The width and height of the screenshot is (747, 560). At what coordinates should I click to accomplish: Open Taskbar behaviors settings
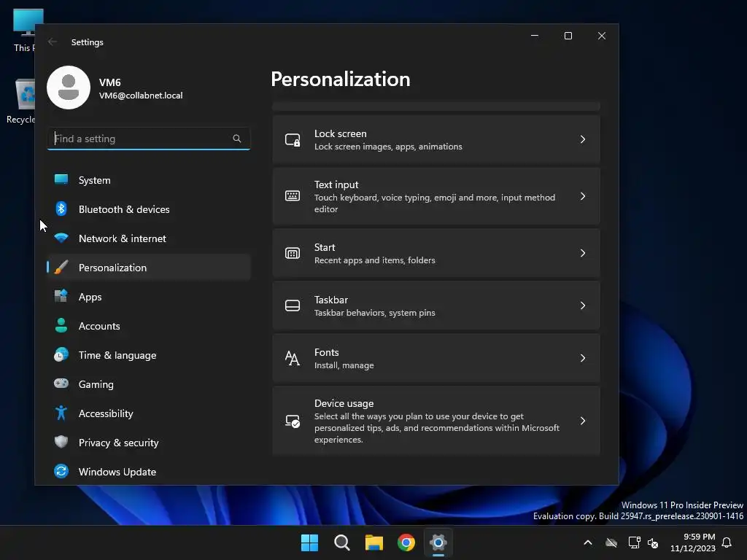tap(436, 306)
